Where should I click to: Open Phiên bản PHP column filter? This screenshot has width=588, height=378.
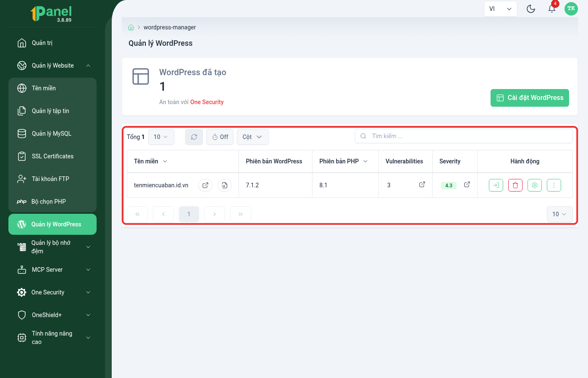[365, 161]
